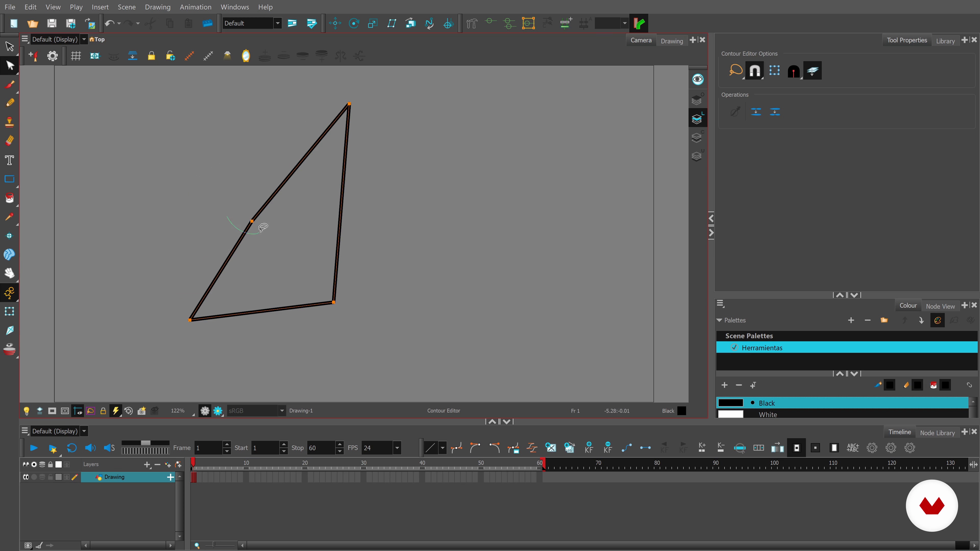Click the Open folder icon
980x551 pixels.
(x=33, y=23)
